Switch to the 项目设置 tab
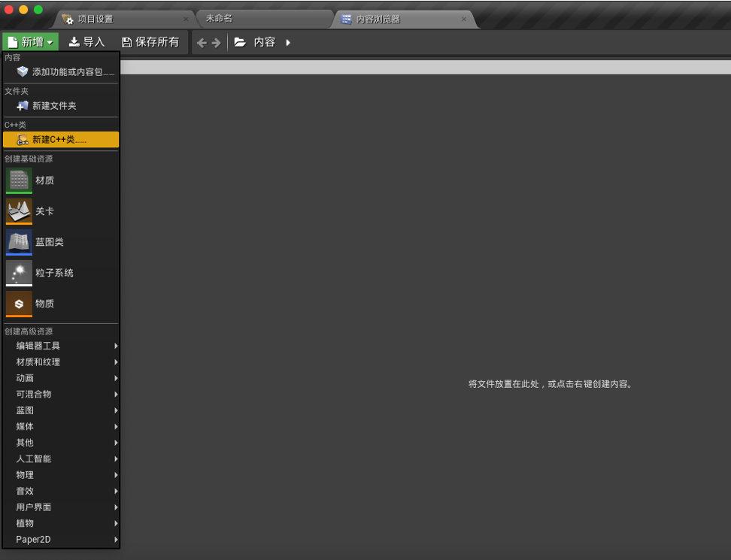This screenshot has height=560, width=731. point(123,19)
